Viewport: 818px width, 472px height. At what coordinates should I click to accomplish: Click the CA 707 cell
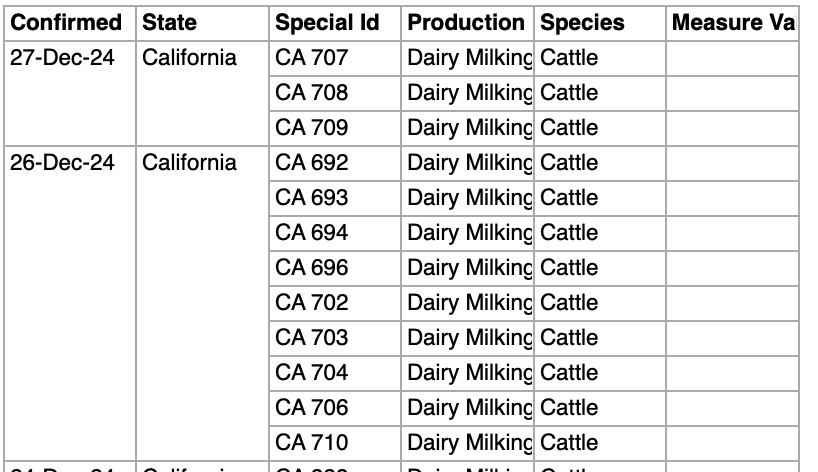(x=335, y=58)
